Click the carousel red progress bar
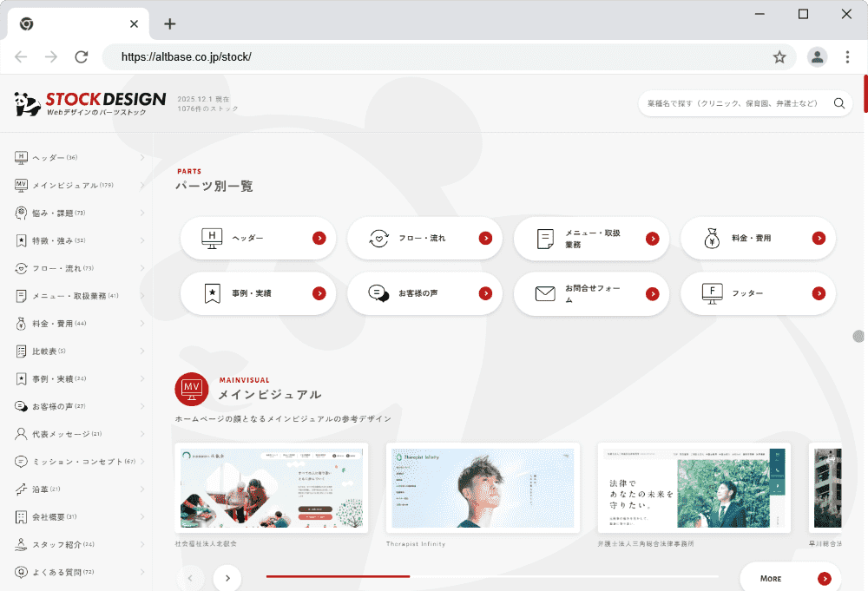The image size is (868, 591). pyautogui.click(x=338, y=576)
